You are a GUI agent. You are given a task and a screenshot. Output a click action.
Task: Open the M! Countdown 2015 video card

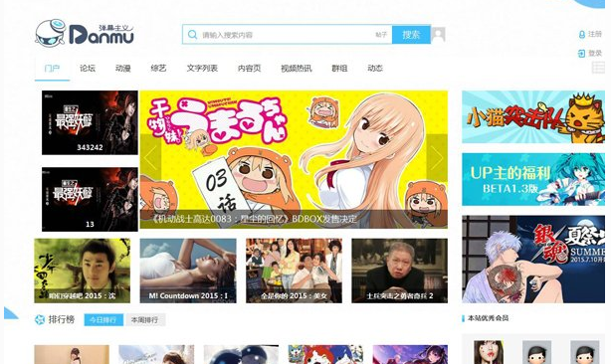click(x=188, y=271)
